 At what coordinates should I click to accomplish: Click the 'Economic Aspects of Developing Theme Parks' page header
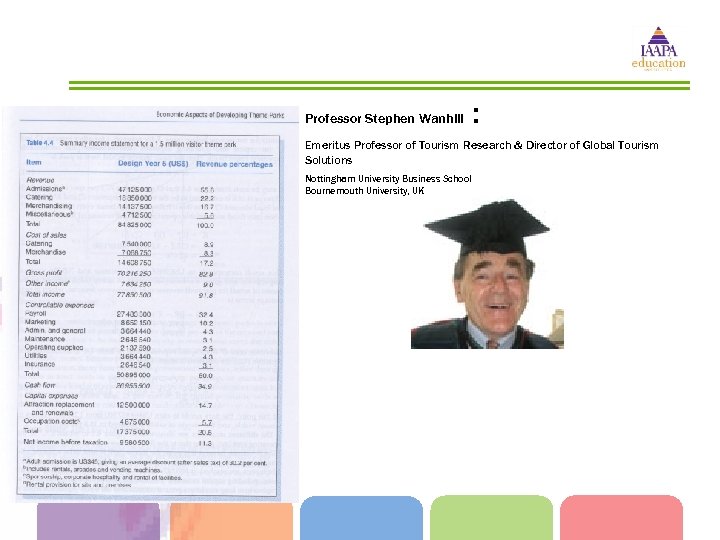[220, 115]
